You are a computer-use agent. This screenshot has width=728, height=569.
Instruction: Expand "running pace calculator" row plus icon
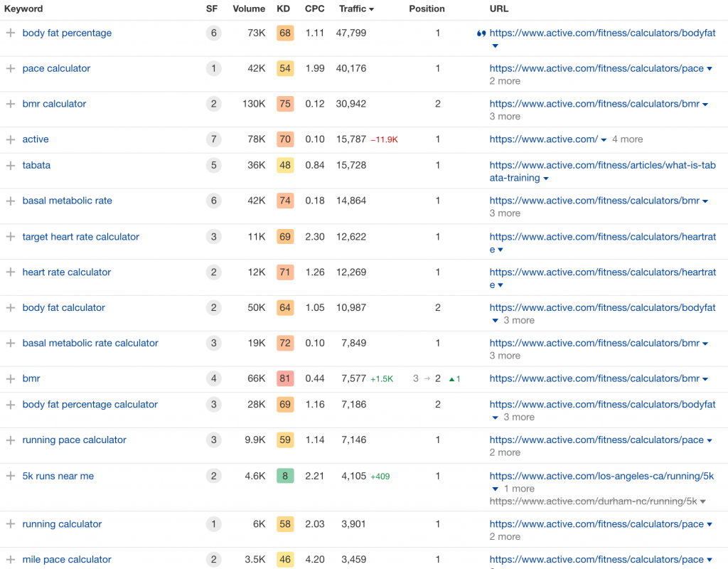(10, 440)
